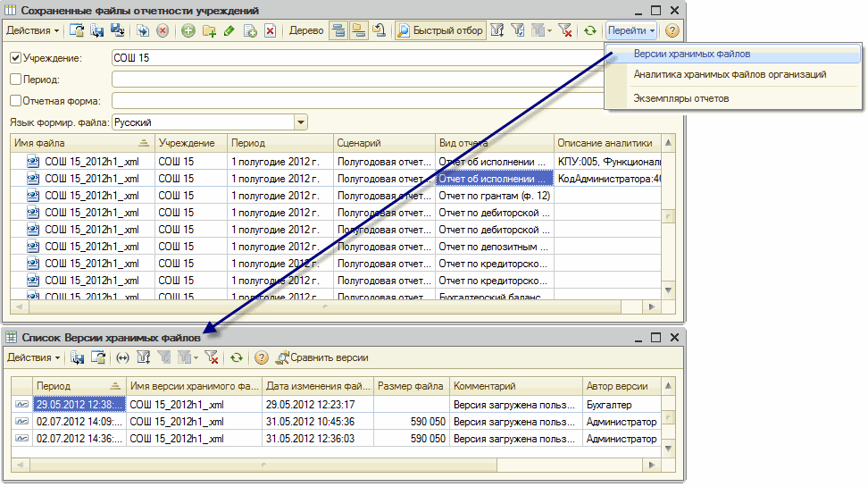Select Версии хранимых файлов menu item
The width and height of the screenshot is (868, 487).
[691, 55]
